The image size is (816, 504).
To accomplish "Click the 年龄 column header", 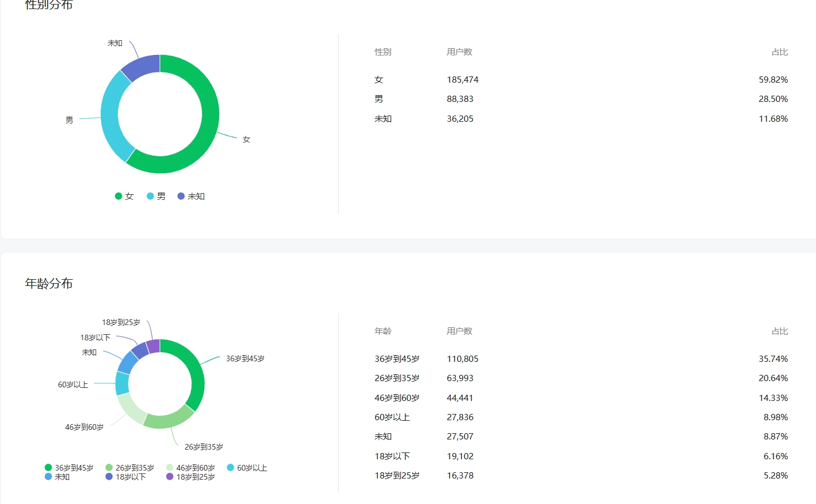I will 383,331.
